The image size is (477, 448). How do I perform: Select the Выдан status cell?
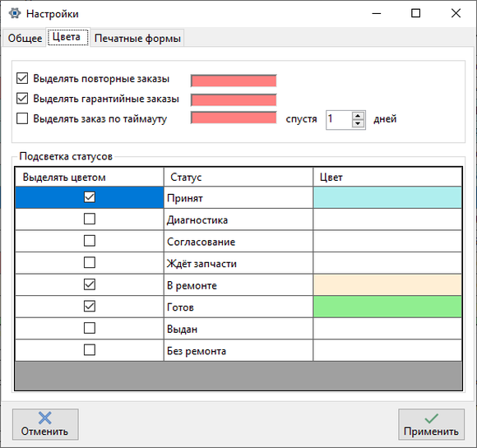[x=238, y=329]
